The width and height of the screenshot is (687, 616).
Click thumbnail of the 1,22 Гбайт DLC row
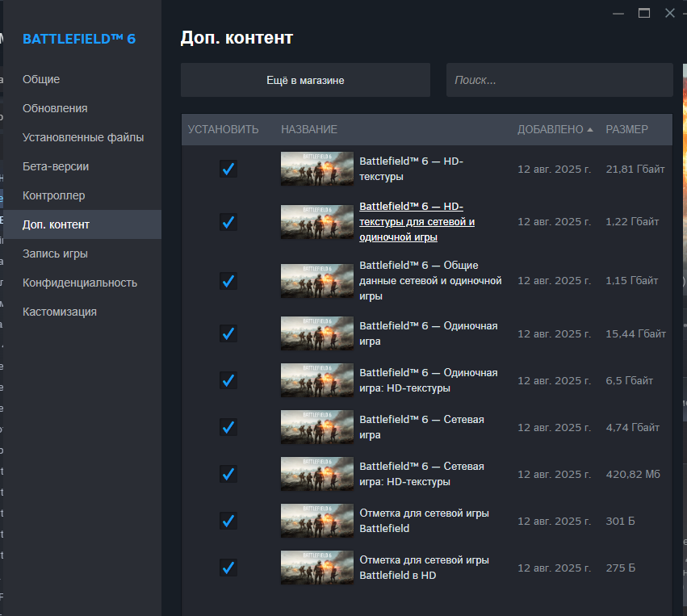point(317,222)
